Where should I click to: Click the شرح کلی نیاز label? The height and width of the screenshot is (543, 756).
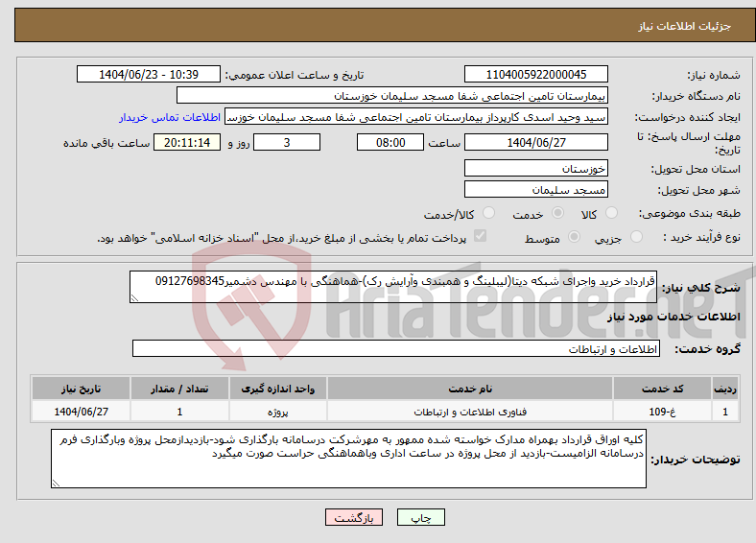click(x=701, y=288)
